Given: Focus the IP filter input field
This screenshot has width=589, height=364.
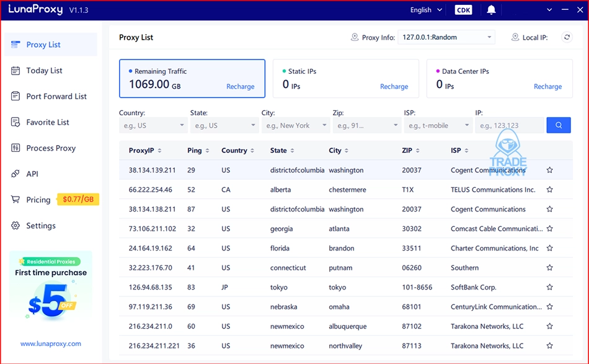Looking at the screenshot, I should pos(510,125).
